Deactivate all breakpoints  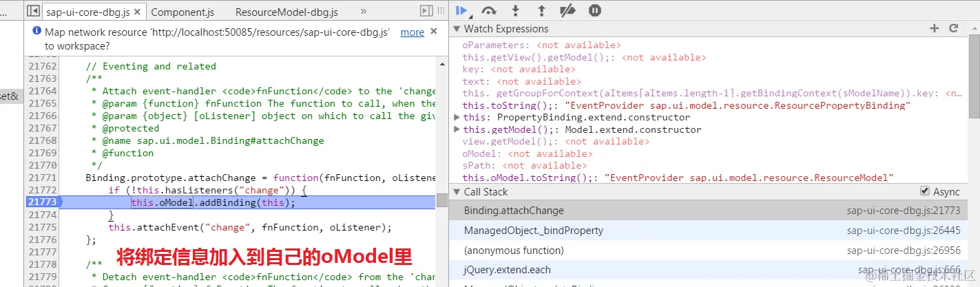pos(567,10)
